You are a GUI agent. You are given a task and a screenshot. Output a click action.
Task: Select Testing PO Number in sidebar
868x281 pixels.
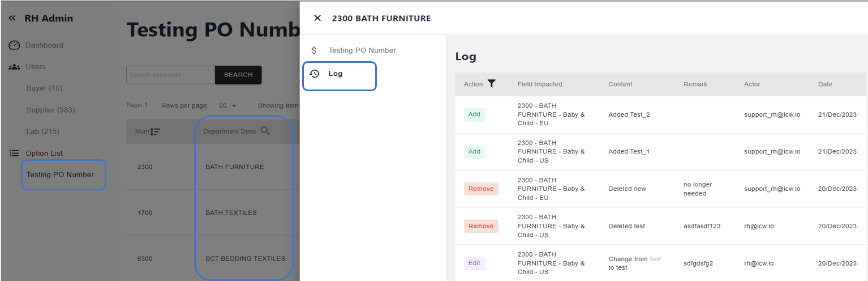coord(60,174)
